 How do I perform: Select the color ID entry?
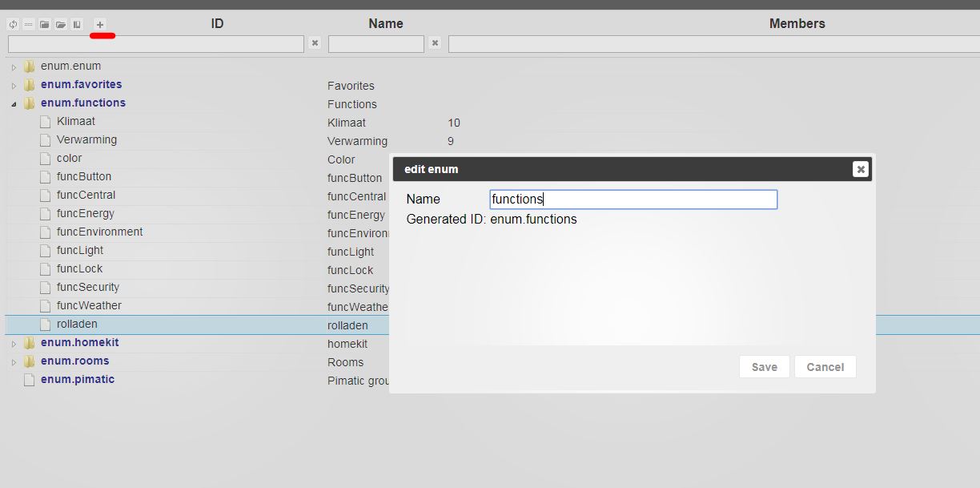(70, 159)
